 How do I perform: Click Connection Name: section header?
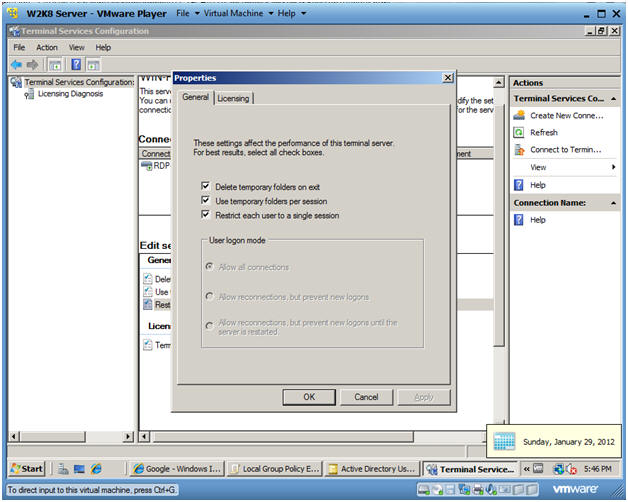pyautogui.click(x=565, y=203)
